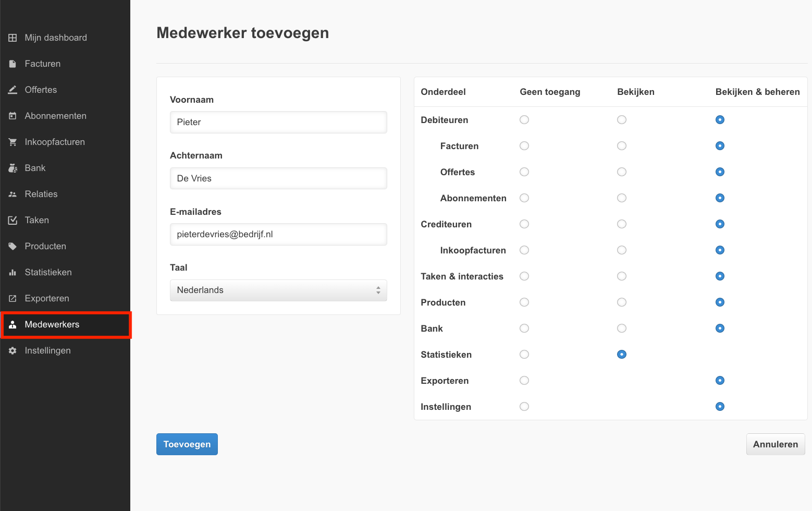Click the Producten tag icon

click(x=13, y=246)
